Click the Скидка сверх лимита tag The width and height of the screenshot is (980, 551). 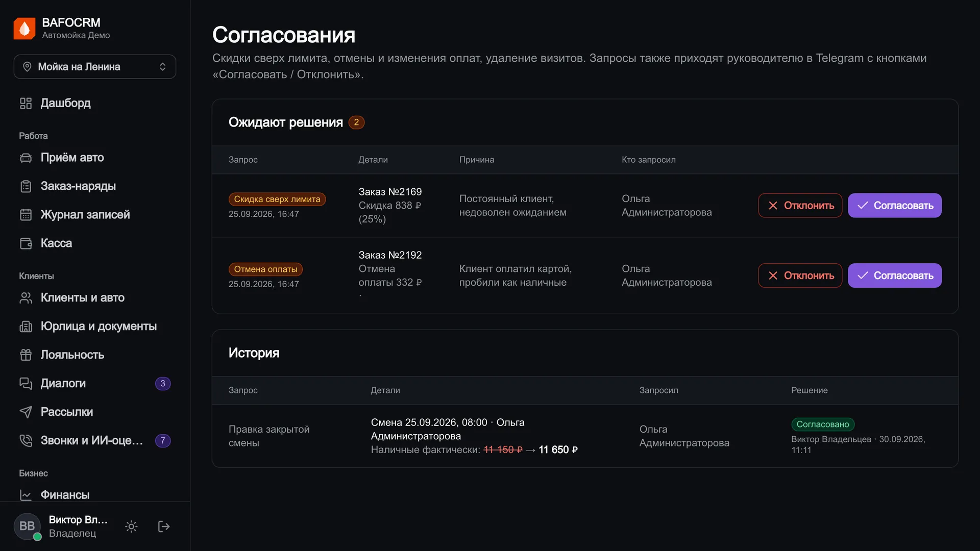pos(277,199)
